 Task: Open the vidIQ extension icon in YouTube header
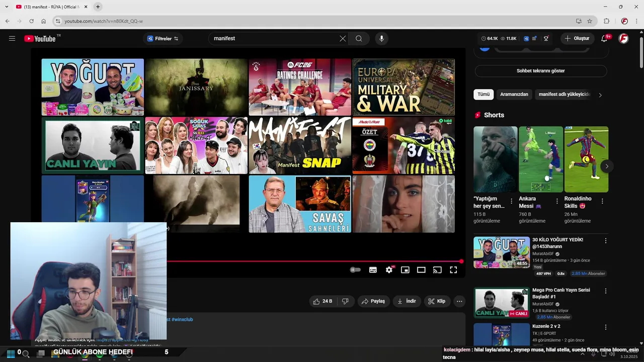526,39
